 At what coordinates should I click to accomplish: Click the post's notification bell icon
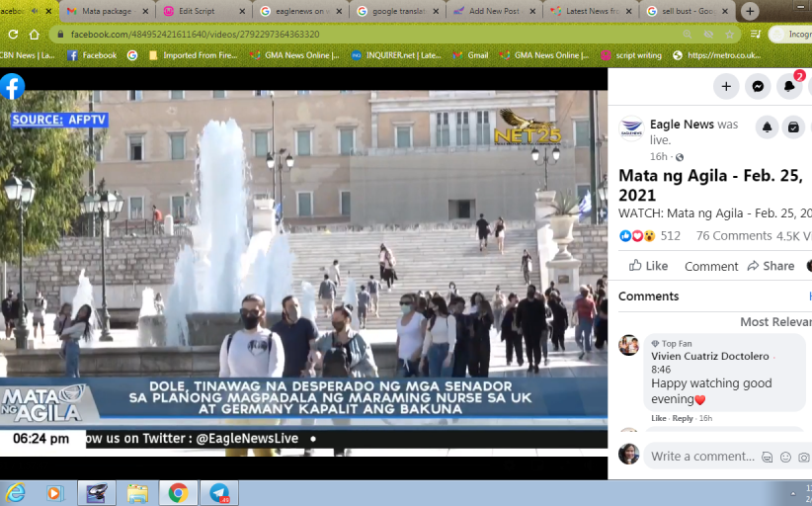click(768, 127)
